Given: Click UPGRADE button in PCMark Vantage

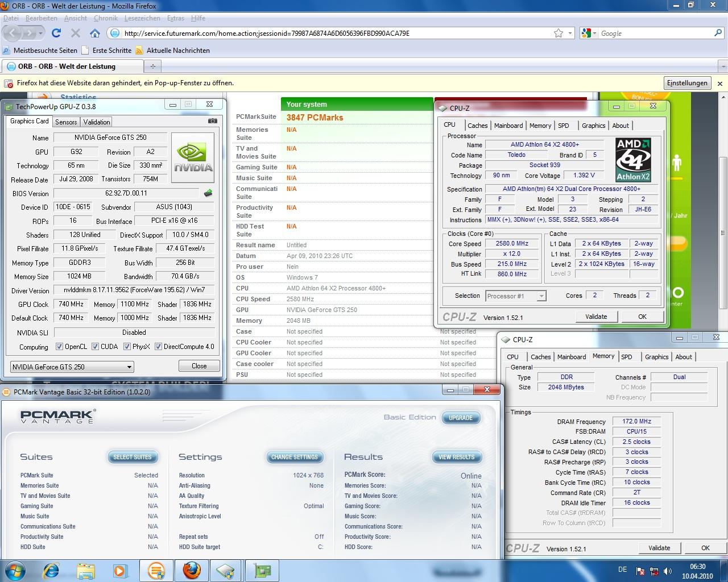Looking at the screenshot, I should pos(461,418).
